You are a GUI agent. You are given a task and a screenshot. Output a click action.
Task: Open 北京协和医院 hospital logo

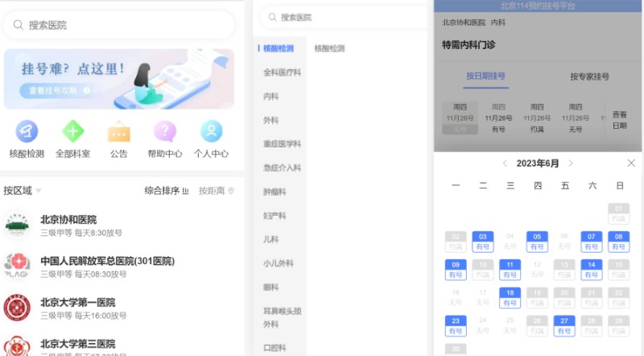[17, 226]
